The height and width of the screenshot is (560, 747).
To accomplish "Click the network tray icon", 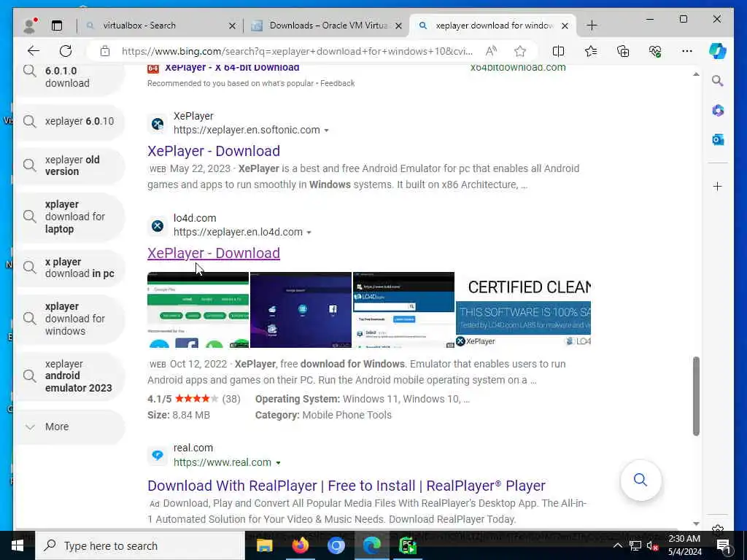I will click(x=635, y=545).
